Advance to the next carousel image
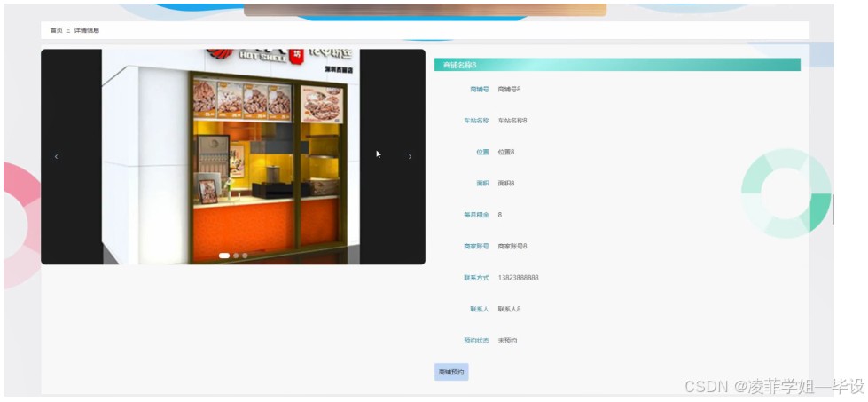Screen dimensions: 868x402 tap(410, 157)
